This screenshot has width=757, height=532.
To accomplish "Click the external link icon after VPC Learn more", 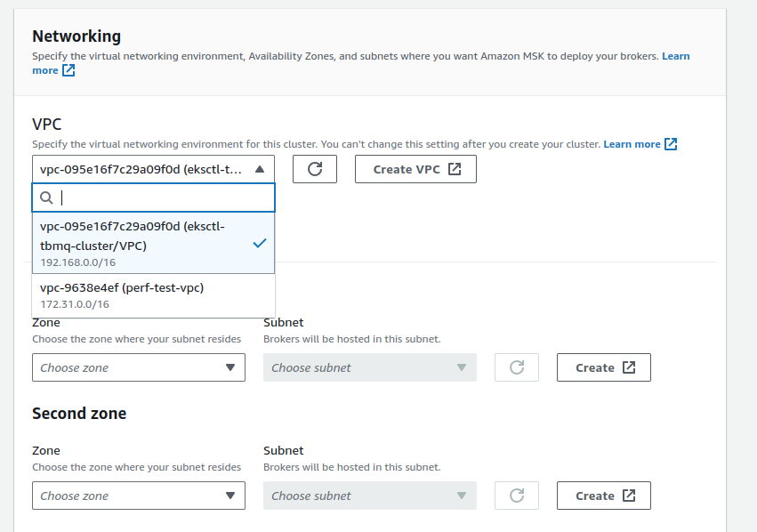I will (671, 144).
